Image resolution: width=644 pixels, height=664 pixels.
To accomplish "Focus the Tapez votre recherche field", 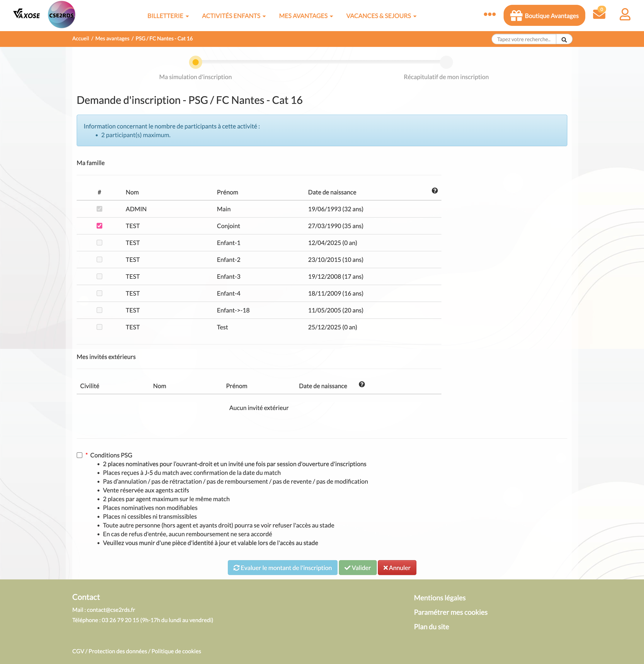I will 524,40.
